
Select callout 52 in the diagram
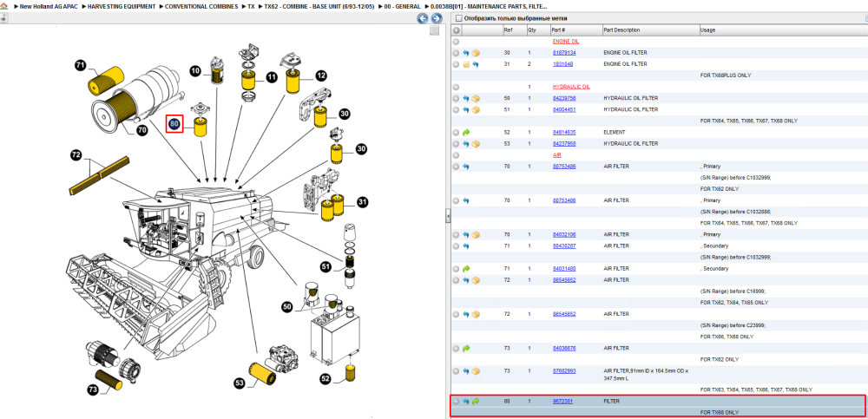coord(325,378)
